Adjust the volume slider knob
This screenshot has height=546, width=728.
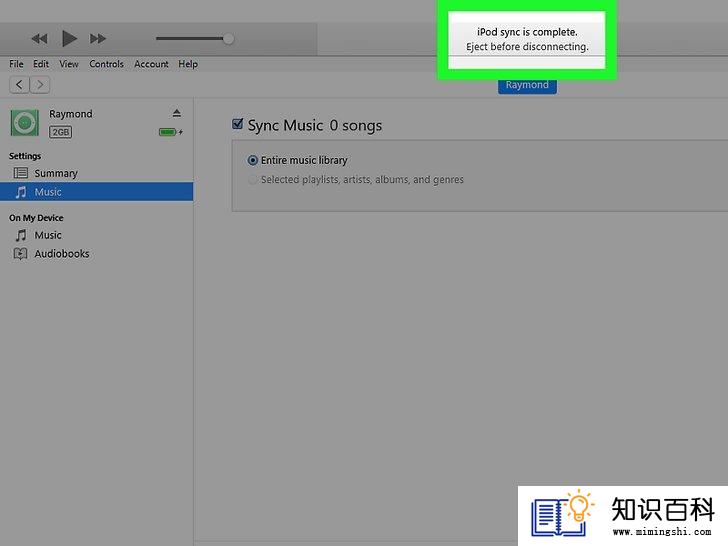(228, 39)
